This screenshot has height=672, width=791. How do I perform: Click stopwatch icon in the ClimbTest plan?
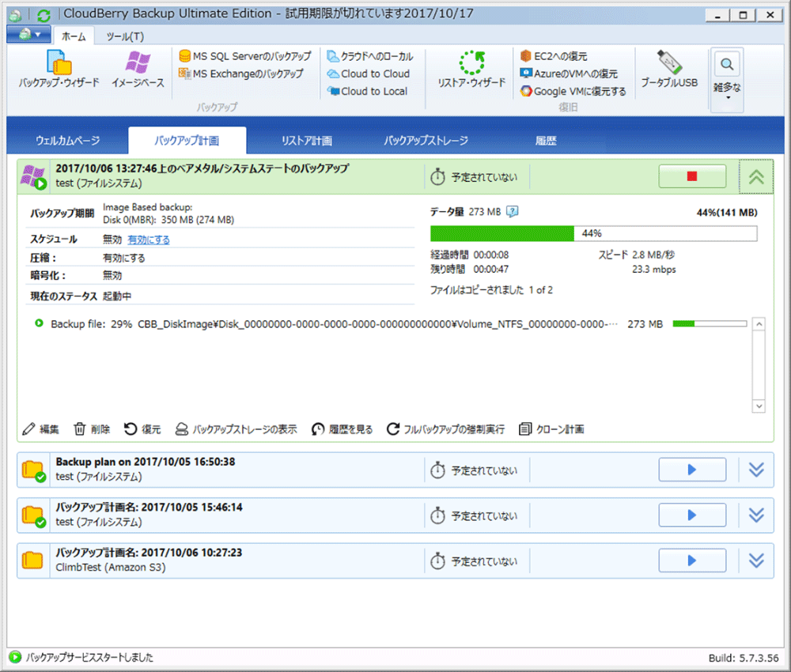click(437, 561)
